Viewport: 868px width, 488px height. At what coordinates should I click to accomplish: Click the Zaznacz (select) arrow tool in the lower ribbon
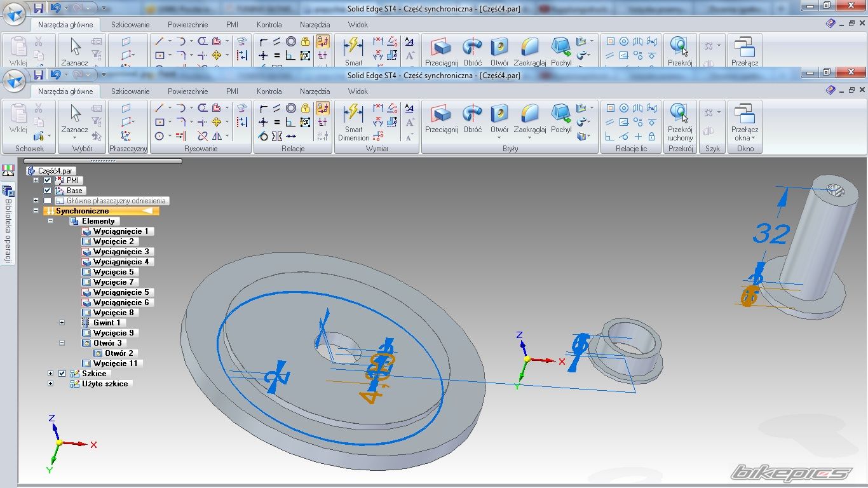tap(75, 119)
